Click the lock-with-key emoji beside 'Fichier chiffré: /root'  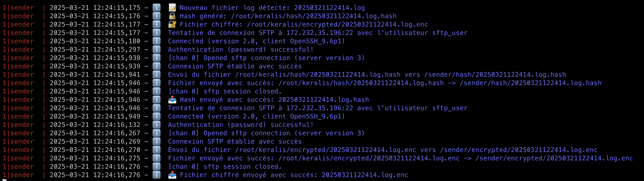172,24
